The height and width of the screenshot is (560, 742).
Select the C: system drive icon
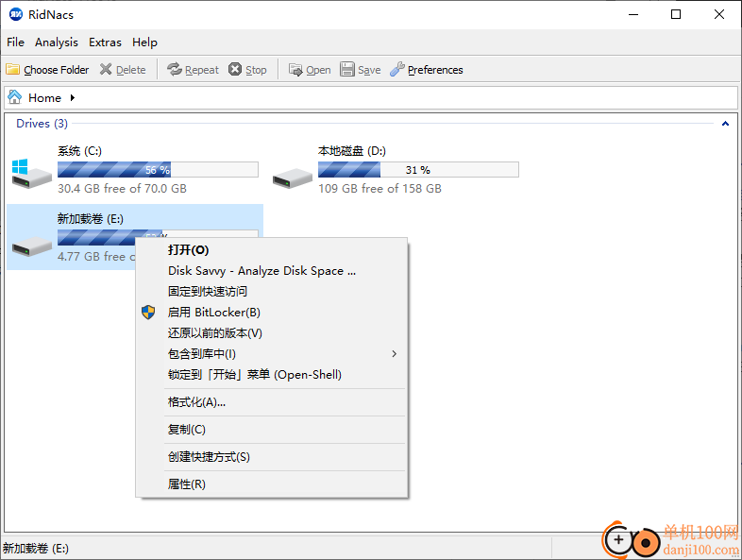[31, 174]
